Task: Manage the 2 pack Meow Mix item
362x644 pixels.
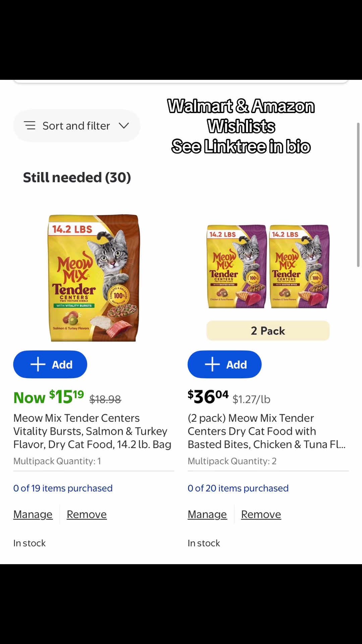Action: point(207,515)
